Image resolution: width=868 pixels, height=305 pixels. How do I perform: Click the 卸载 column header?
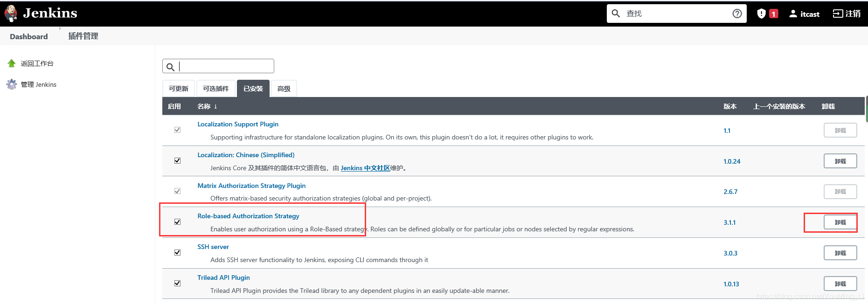click(x=828, y=106)
